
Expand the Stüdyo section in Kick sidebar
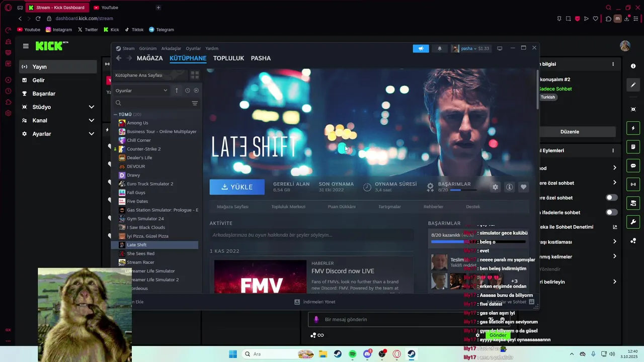click(x=92, y=107)
